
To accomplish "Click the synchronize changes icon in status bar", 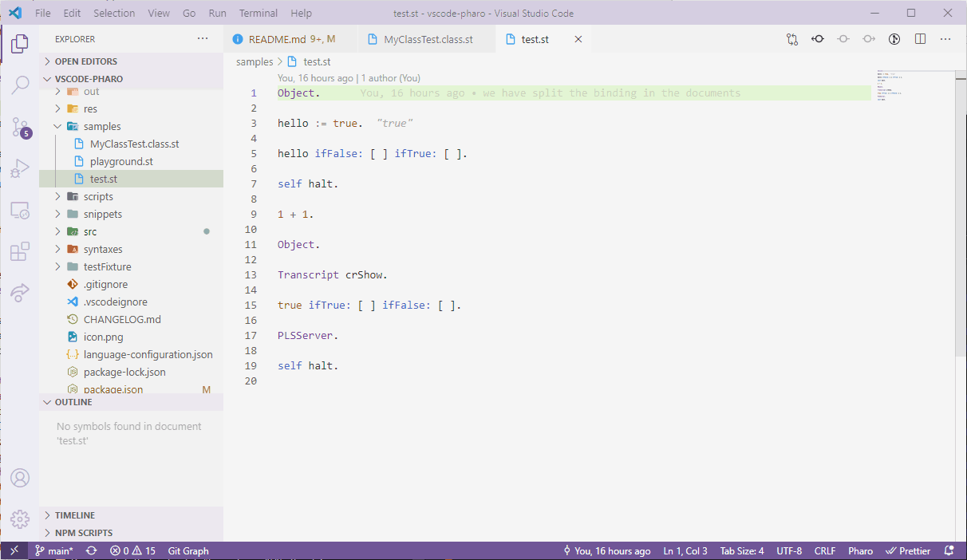I will pos(92,550).
